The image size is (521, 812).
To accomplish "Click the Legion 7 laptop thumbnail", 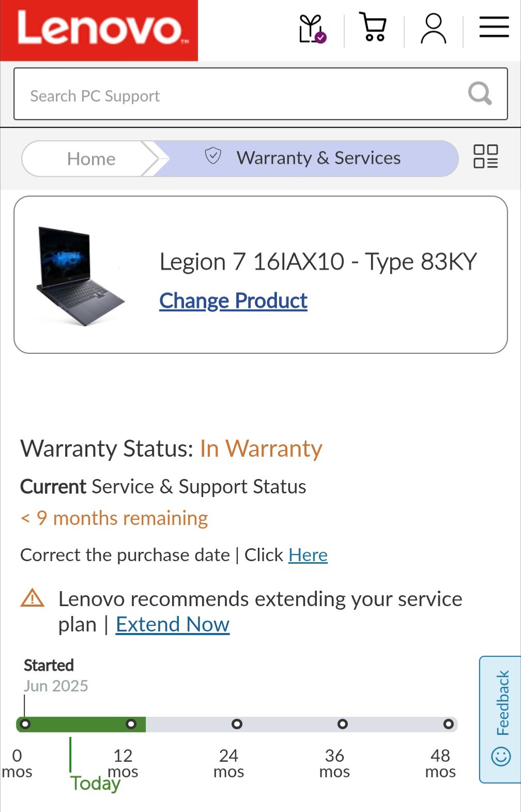I will (80, 275).
